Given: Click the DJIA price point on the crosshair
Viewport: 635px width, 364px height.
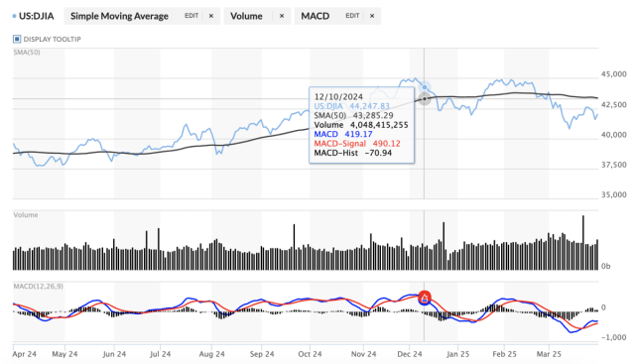Looking at the screenshot, I should click(x=425, y=87).
